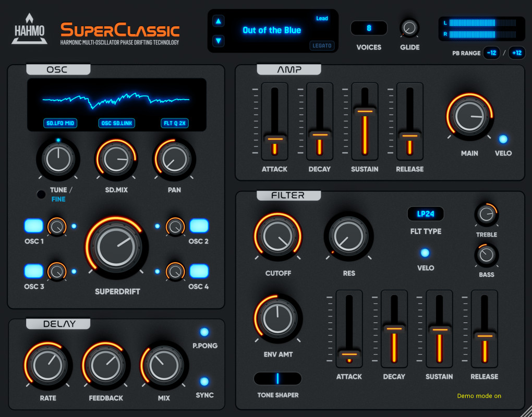
Task: Click the amp SUSTAIN slider
Action: pos(365,121)
